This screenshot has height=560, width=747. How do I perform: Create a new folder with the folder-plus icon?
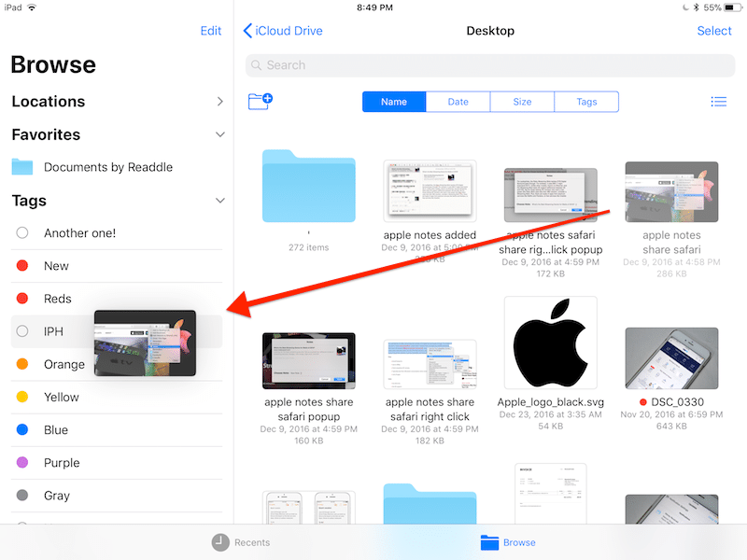pos(260,102)
